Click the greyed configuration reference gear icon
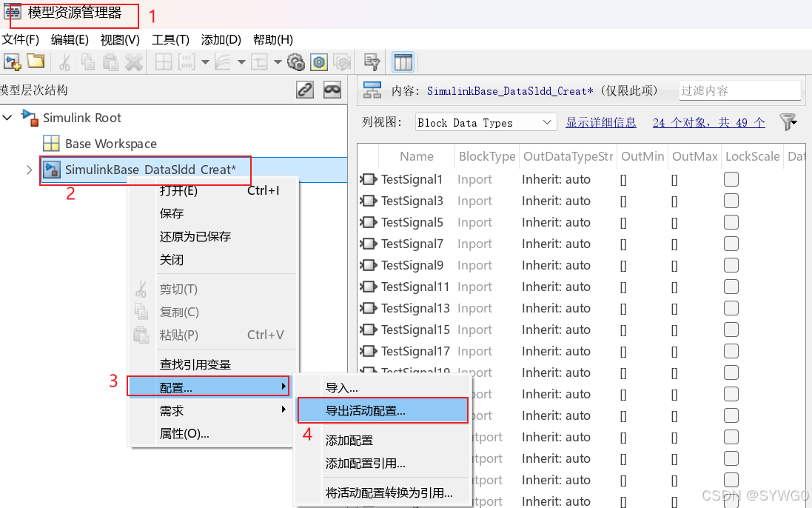 [x=342, y=63]
